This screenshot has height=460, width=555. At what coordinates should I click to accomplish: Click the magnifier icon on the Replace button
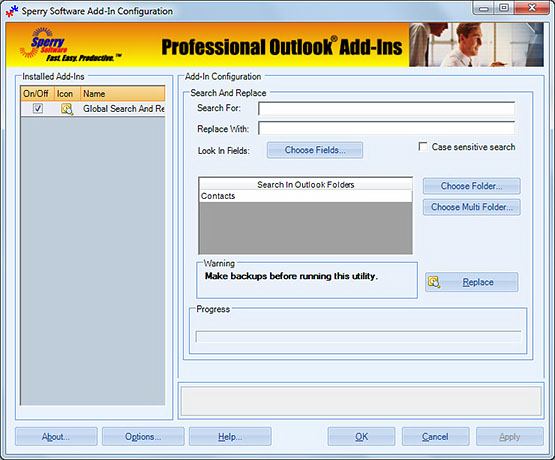(434, 282)
